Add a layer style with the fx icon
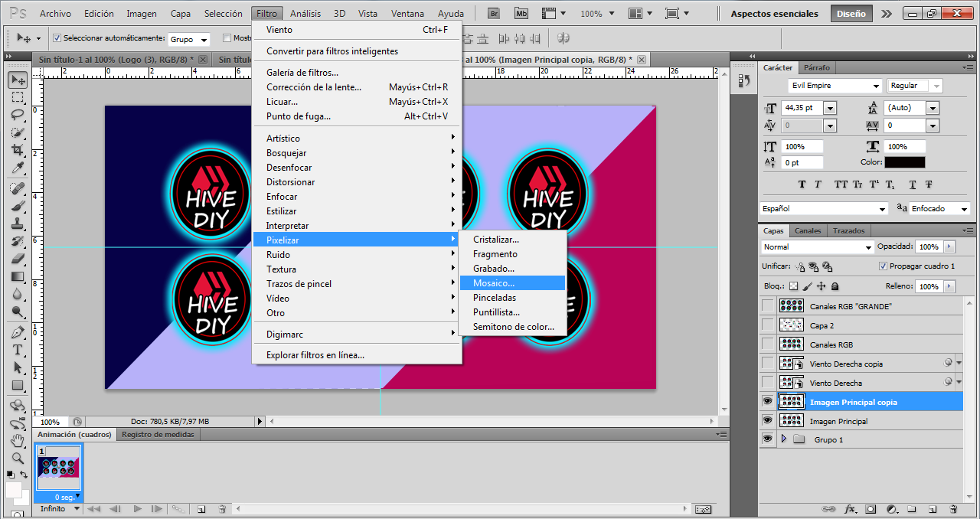 850,509
